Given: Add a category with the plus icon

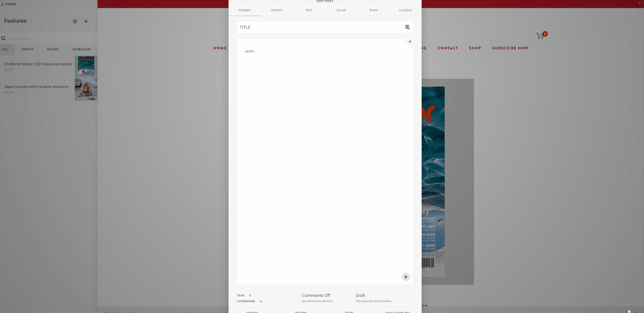Looking at the screenshot, I should [x=261, y=301].
